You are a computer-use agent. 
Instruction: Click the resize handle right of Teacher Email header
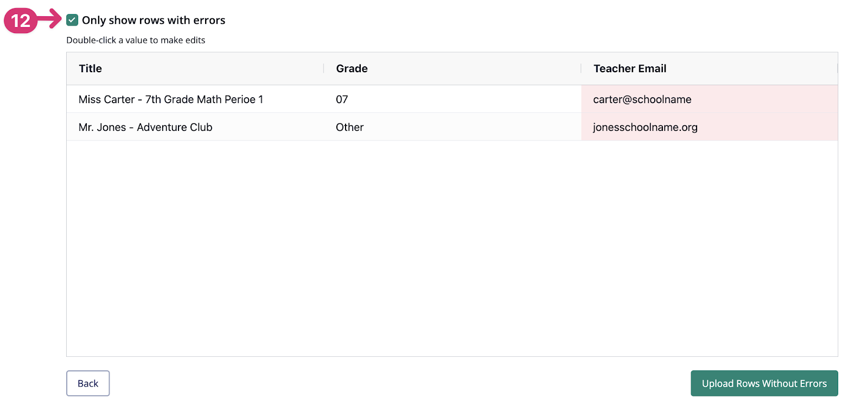(x=837, y=68)
